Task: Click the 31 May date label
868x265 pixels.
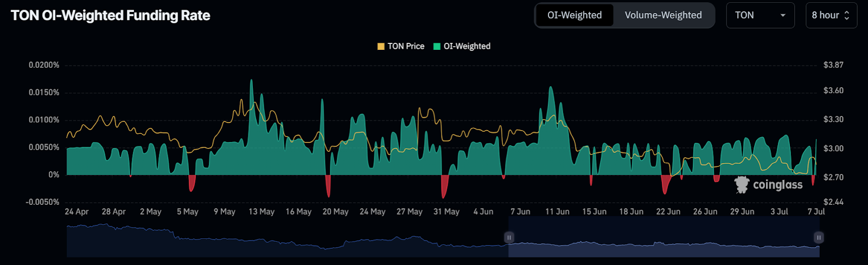Action: (x=446, y=211)
